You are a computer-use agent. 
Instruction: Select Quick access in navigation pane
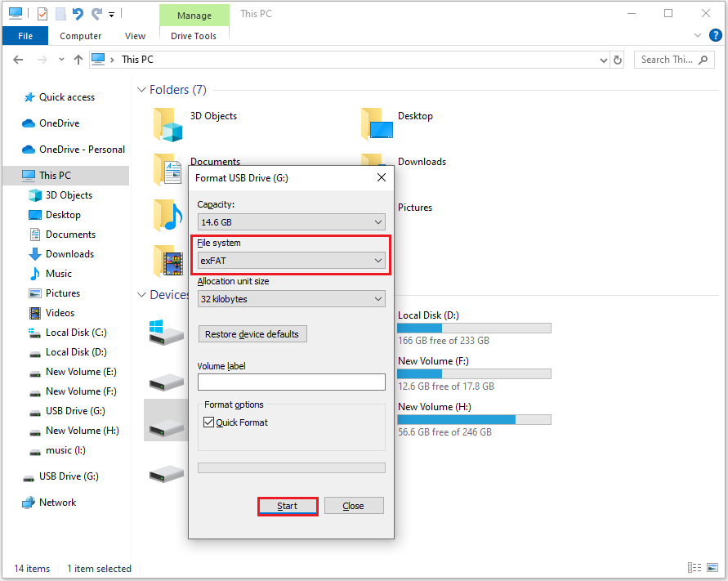(66, 97)
